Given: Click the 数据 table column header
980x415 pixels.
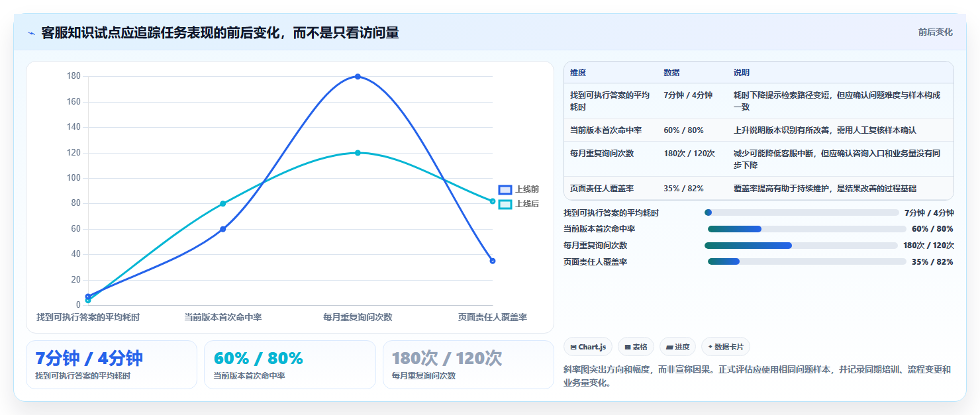Looking at the screenshot, I should pos(671,73).
